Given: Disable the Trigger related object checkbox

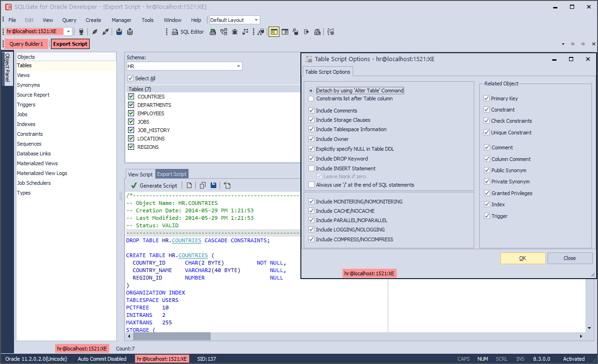Looking at the screenshot, I should point(487,216).
